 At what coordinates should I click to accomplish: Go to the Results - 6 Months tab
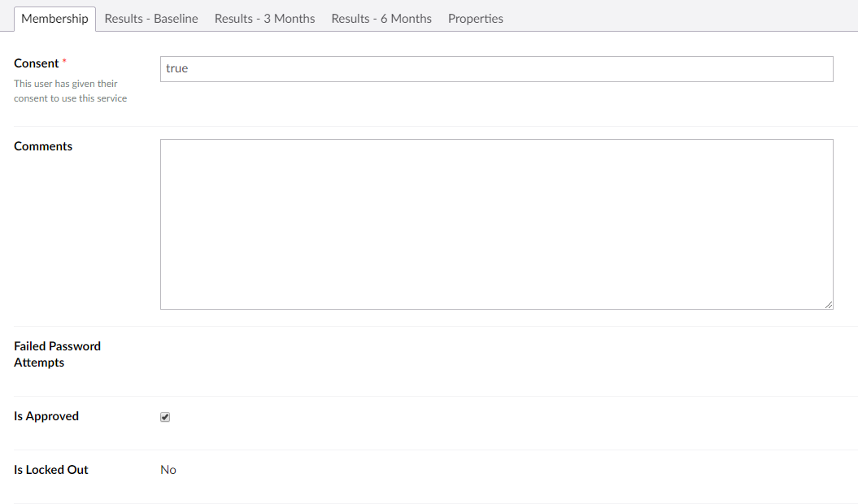(x=381, y=19)
